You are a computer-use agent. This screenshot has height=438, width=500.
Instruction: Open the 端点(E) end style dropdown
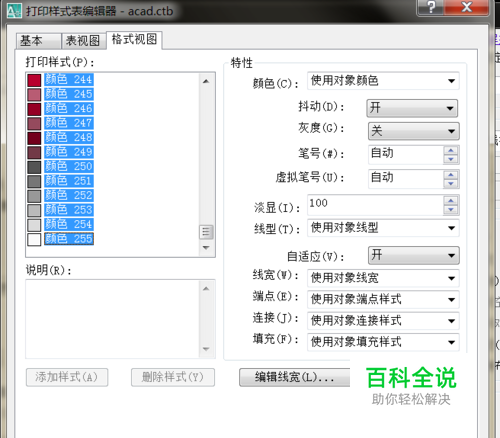pos(383,299)
